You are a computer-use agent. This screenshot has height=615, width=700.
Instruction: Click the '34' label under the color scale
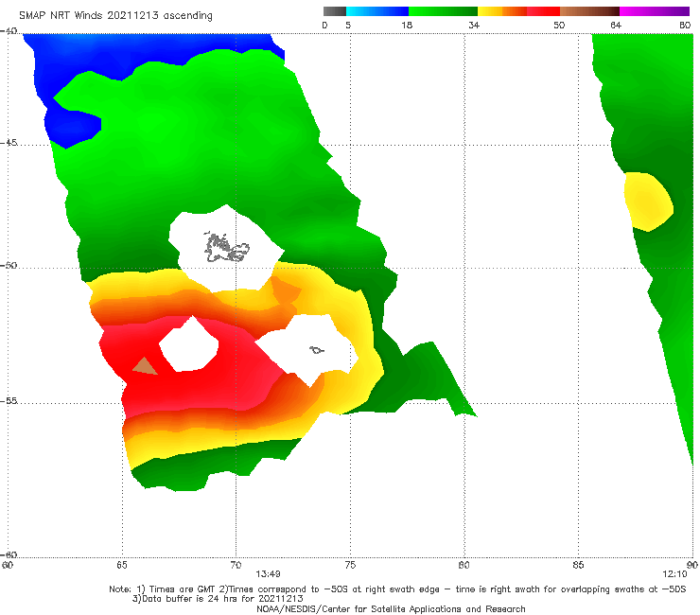474,25
